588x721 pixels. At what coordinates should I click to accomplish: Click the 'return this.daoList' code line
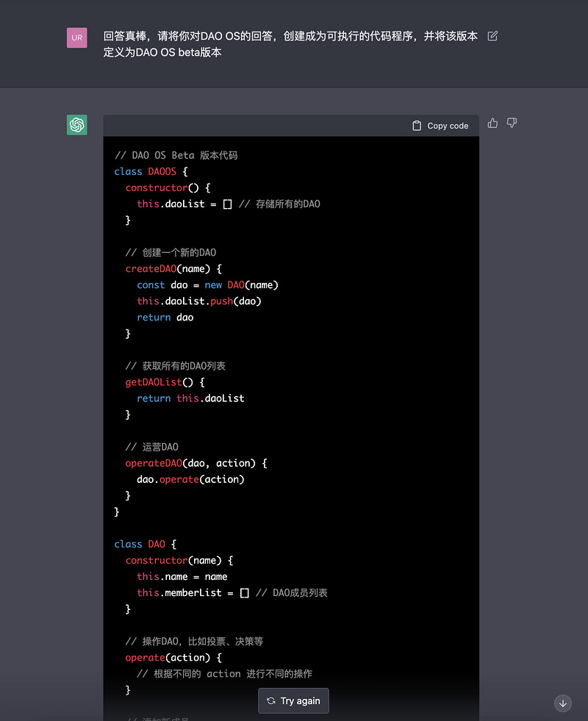click(190, 398)
